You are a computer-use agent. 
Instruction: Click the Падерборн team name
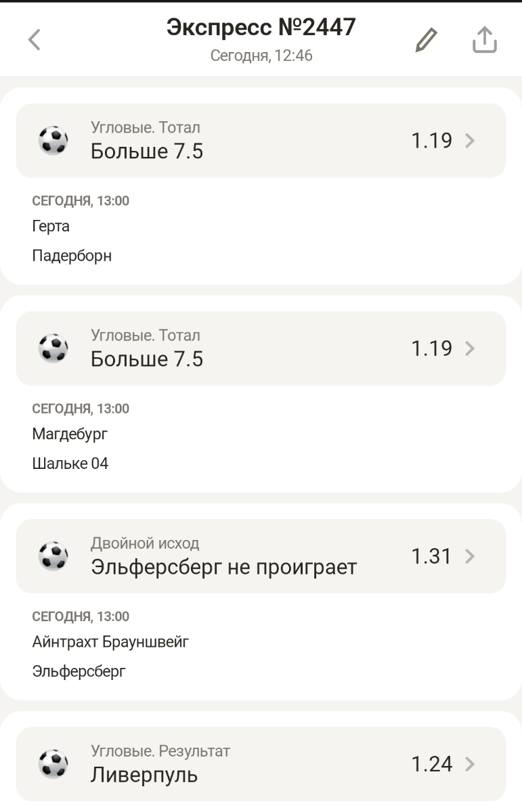pyautogui.click(x=72, y=256)
